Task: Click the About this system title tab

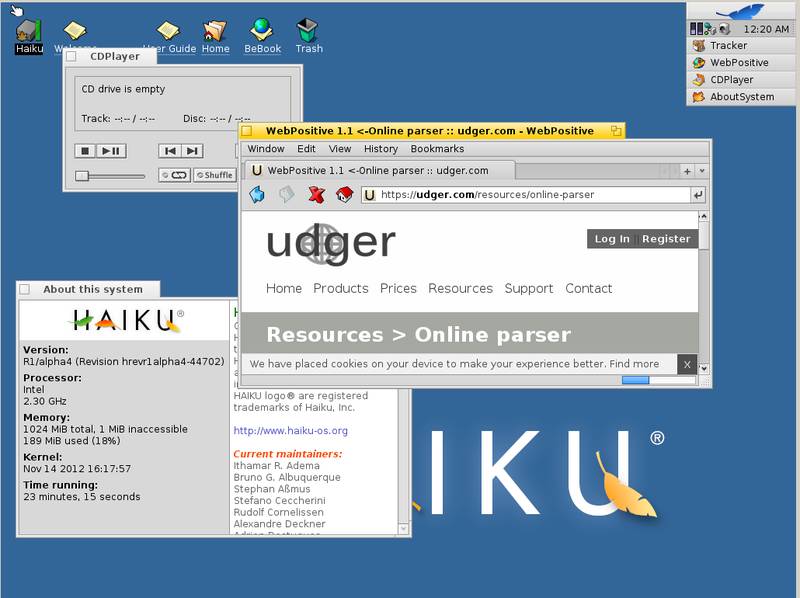Action: click(88, 289)
